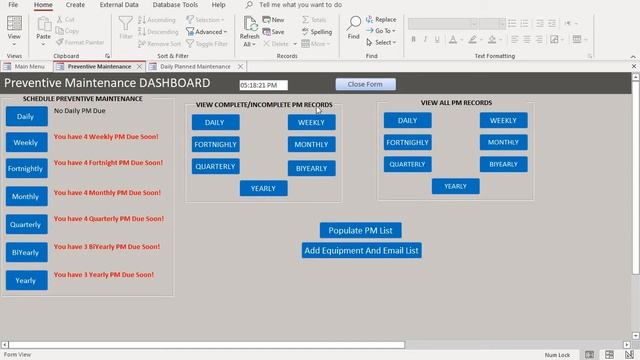The width and height of the screenshot is (640, 360).
Task: View all DAILY PM records
Action: [407, 120]
